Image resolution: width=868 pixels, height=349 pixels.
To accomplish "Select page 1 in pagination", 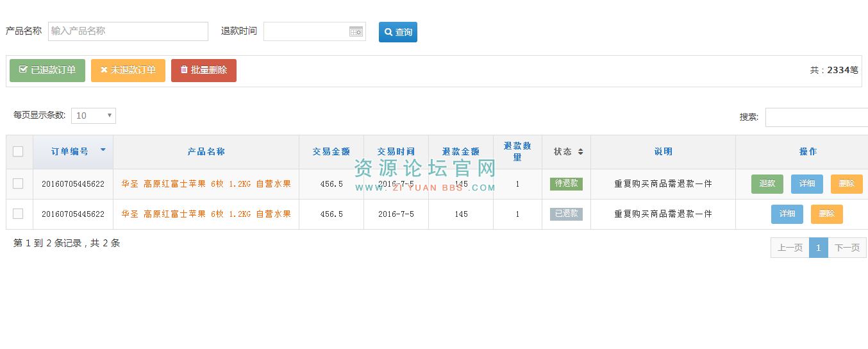I will [x=819, y=248].
